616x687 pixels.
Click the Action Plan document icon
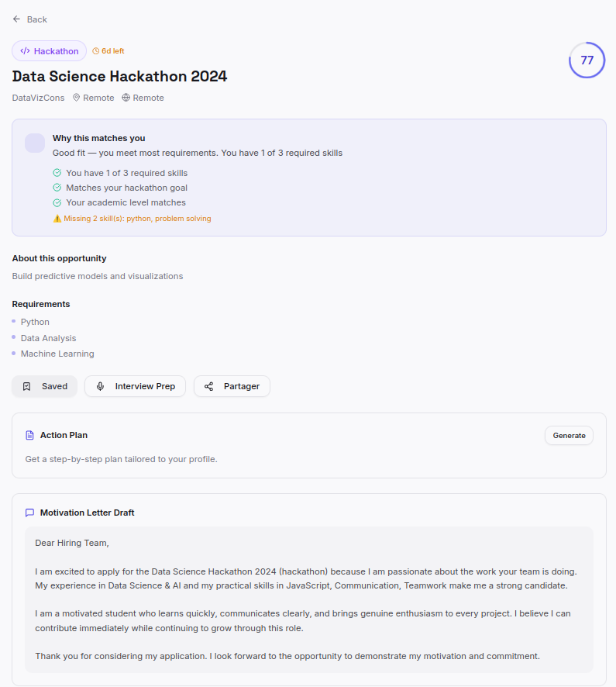[x=30, y=435]
